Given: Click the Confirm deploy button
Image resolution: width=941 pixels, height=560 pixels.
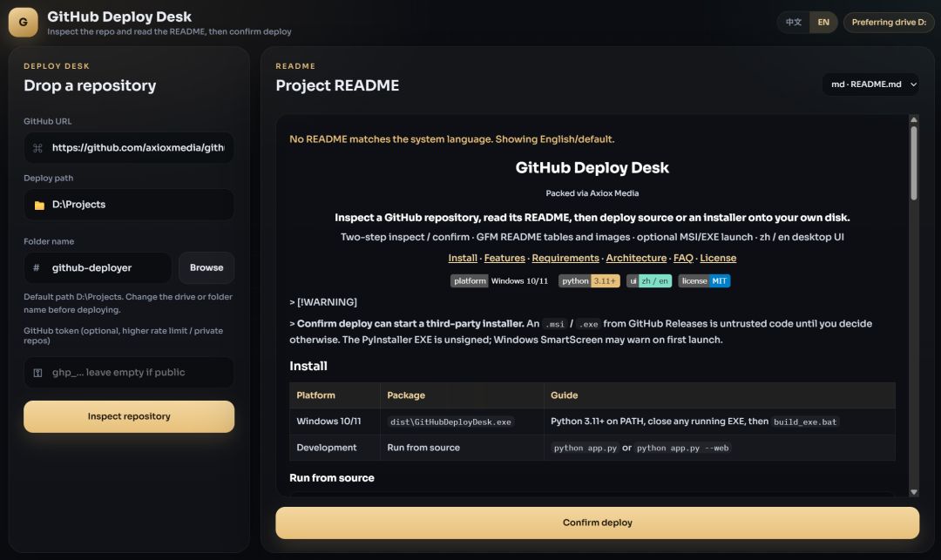Looking at the screenshot, I should (x=597, y=523).
